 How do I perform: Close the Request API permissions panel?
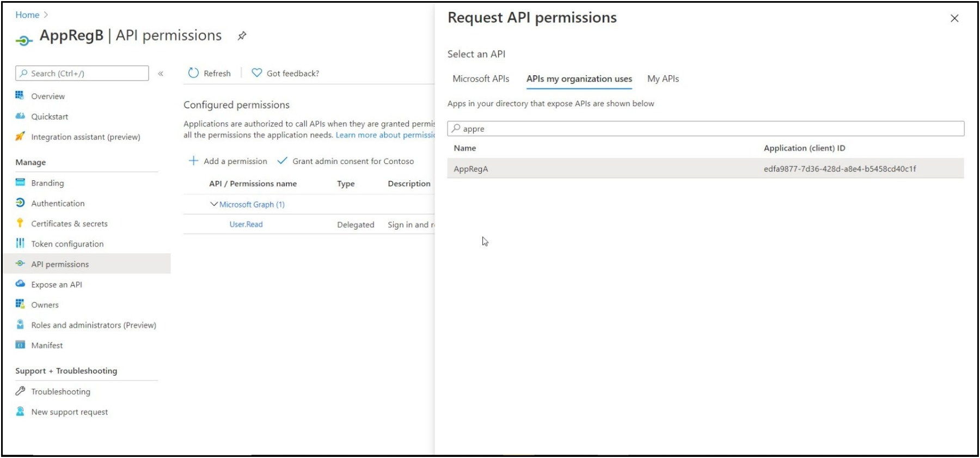pyautogui.click(x=954, y=19)
